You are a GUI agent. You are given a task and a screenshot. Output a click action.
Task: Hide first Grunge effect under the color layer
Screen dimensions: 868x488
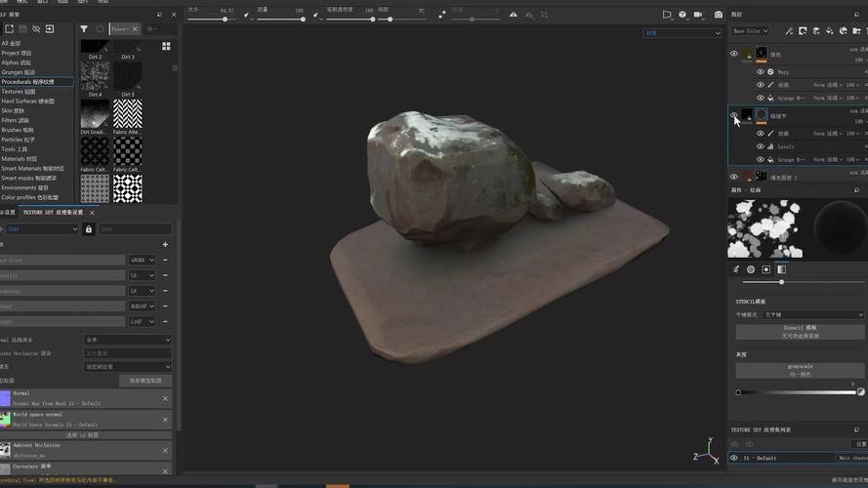pos(760,98)
